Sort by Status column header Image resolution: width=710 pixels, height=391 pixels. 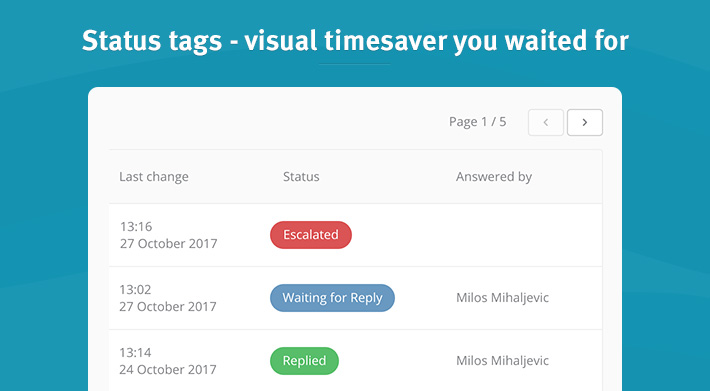(x=301, y=176)
